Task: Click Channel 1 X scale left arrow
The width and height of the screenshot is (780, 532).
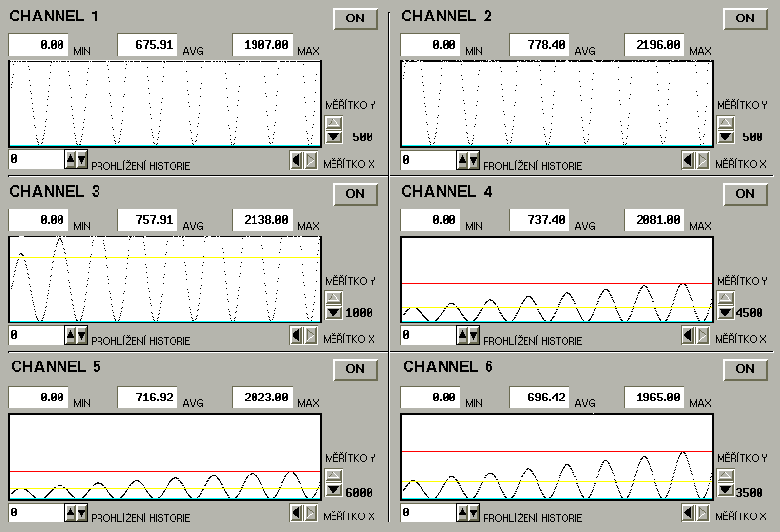Action: pyautogui.click(x=296, y=160)
